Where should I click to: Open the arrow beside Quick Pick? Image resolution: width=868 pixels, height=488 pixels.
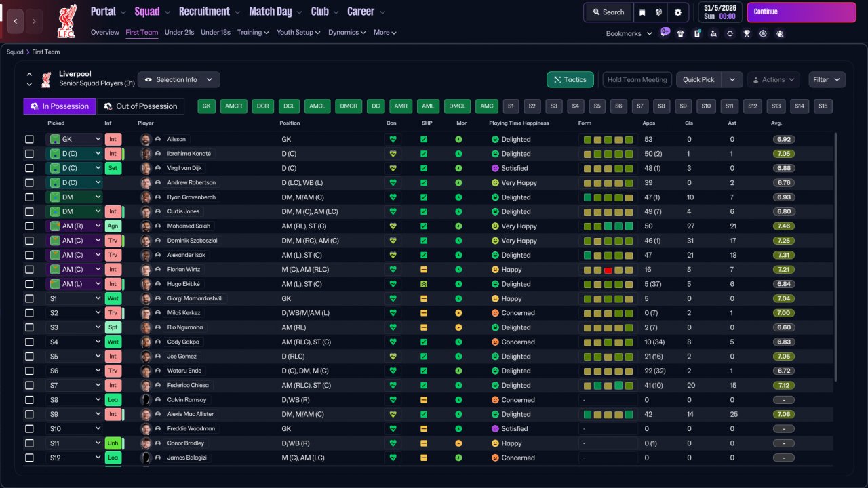[732, 79]
